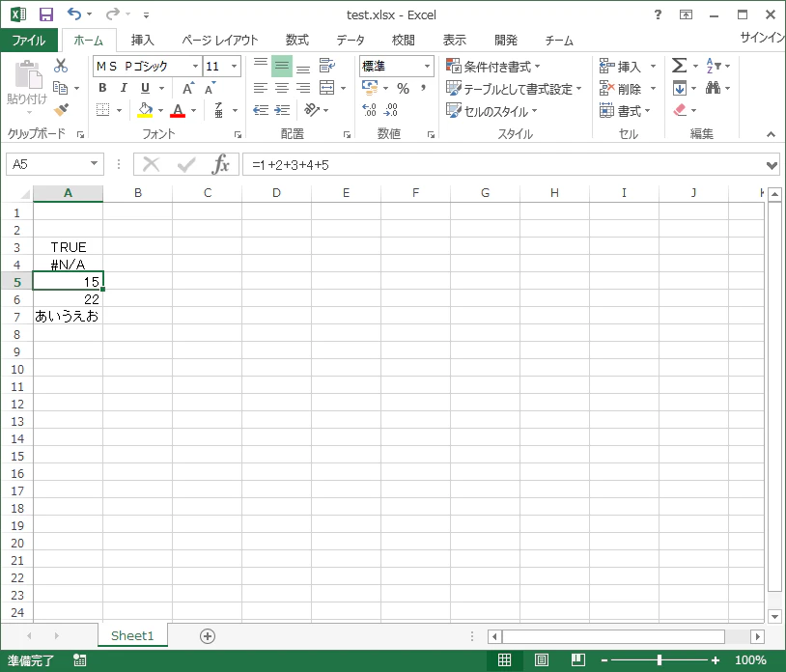
Task: Increase font size with the large A icon
Action: click(x=188, y=88)
